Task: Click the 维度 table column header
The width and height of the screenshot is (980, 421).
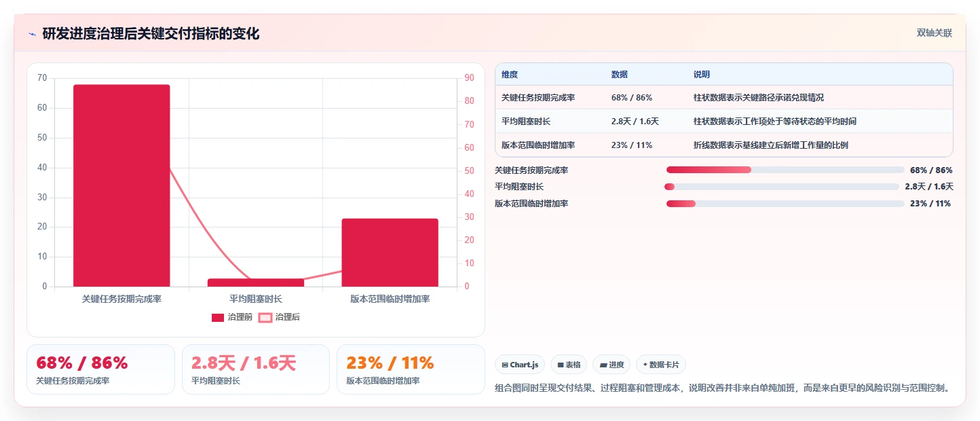Action: tap(510, 75)
